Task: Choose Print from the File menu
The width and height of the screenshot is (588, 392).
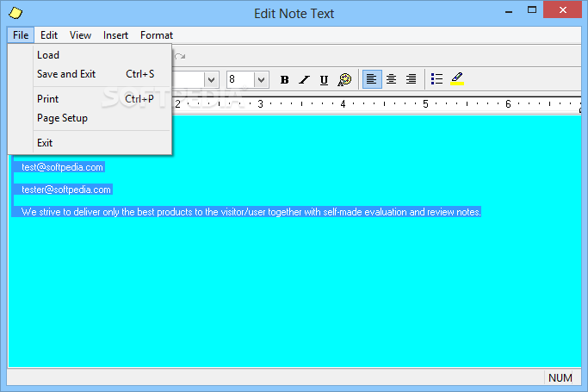Action: (x=90, y=99)
